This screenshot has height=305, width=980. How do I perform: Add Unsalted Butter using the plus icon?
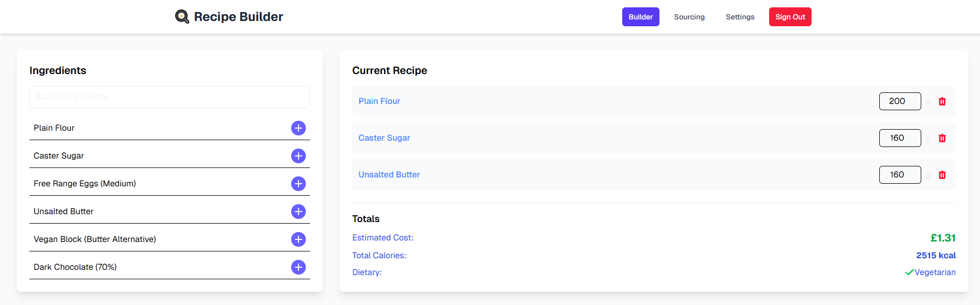[298, 212]
